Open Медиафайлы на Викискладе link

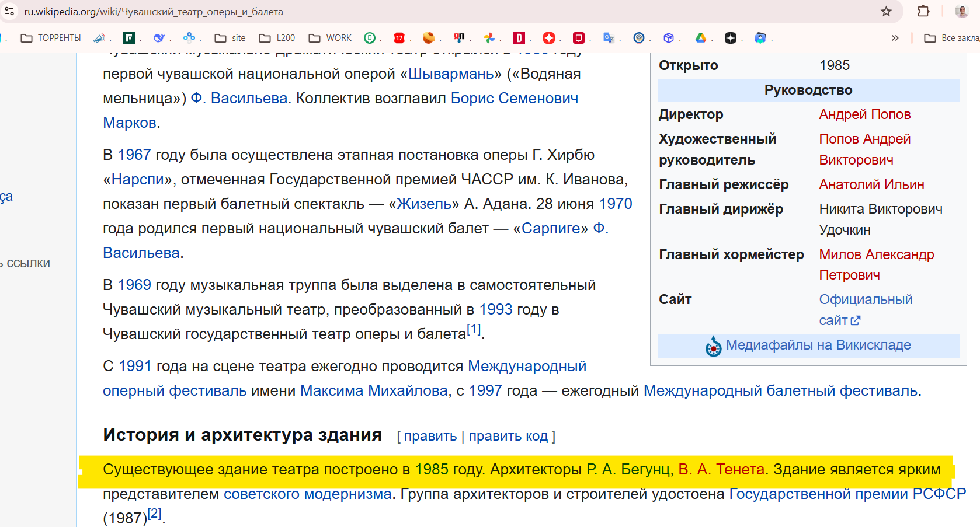(x=818, y=345)
